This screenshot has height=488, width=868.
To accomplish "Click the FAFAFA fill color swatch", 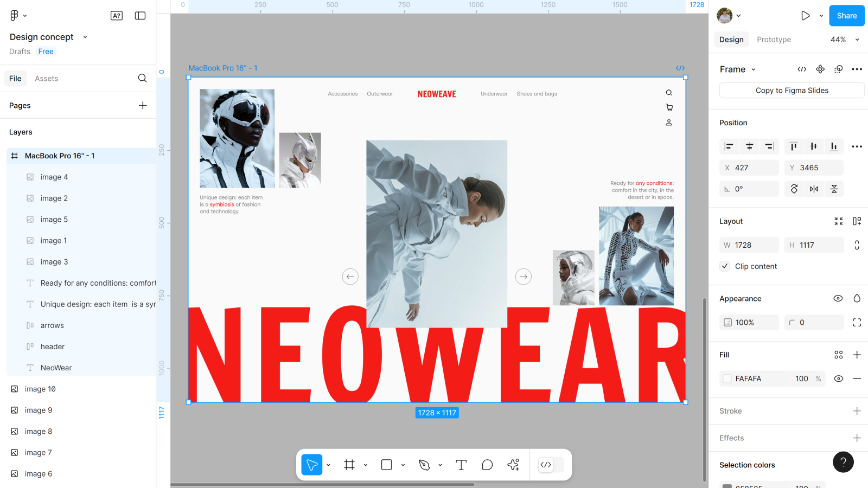I will pos(727,378).
